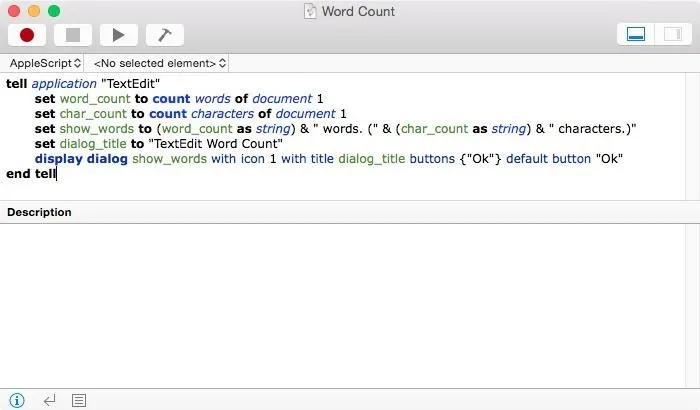Open the No selected element dropdown
This screenshot has height=410, width=700.
159,63
